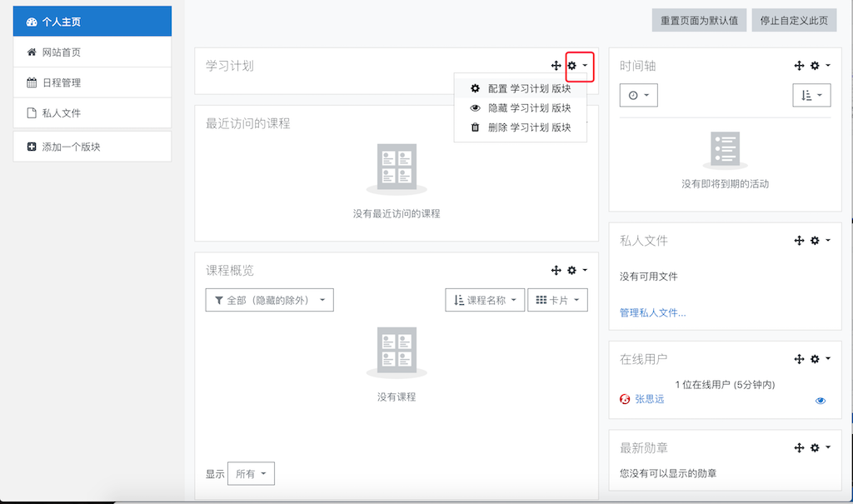Image resolution: width=853 pixels, height=504 pixels.
Task: Click move icon of 学习计划 block
Action: pyautogui.click(x=556, y=66)
